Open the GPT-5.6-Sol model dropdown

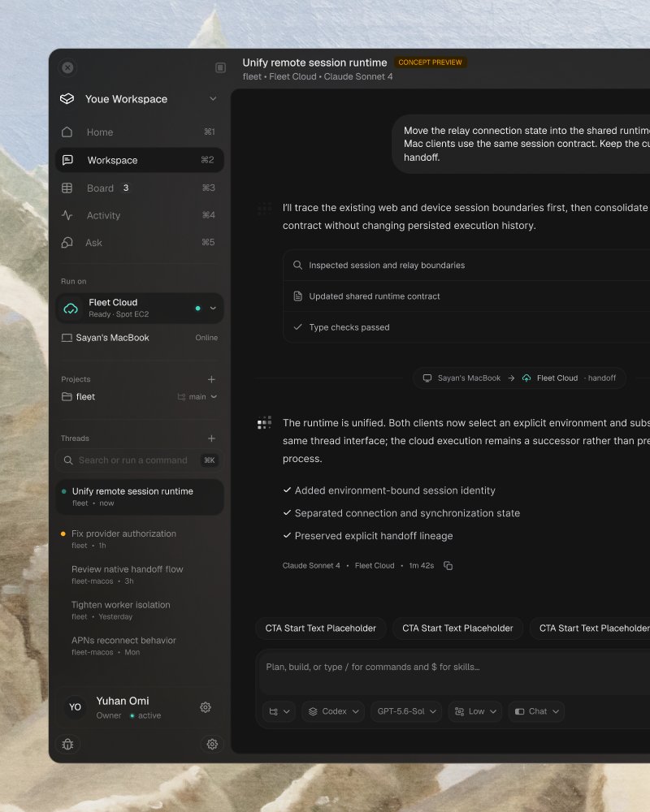point(406,711)
